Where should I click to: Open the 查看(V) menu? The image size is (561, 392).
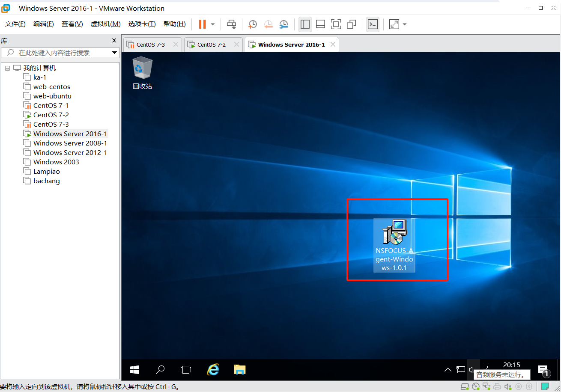[x=72, y=24]
